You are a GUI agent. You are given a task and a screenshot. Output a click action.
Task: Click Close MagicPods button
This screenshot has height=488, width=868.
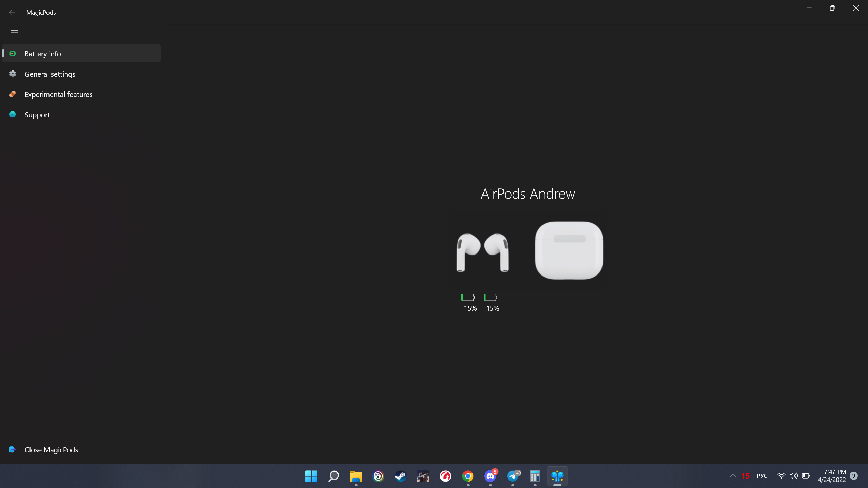click(x=51, y=450)
